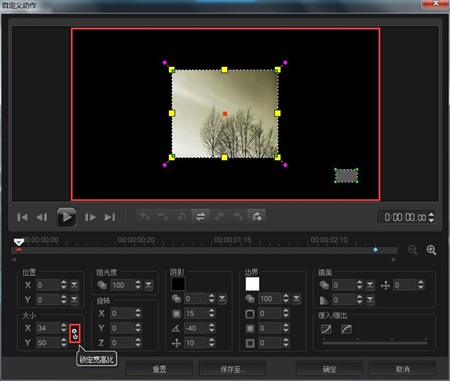The width and height of the screenshot is (450, 381).
Task: Click the ease out icon under 缓入/缓出
Action: tap(347, 329)
